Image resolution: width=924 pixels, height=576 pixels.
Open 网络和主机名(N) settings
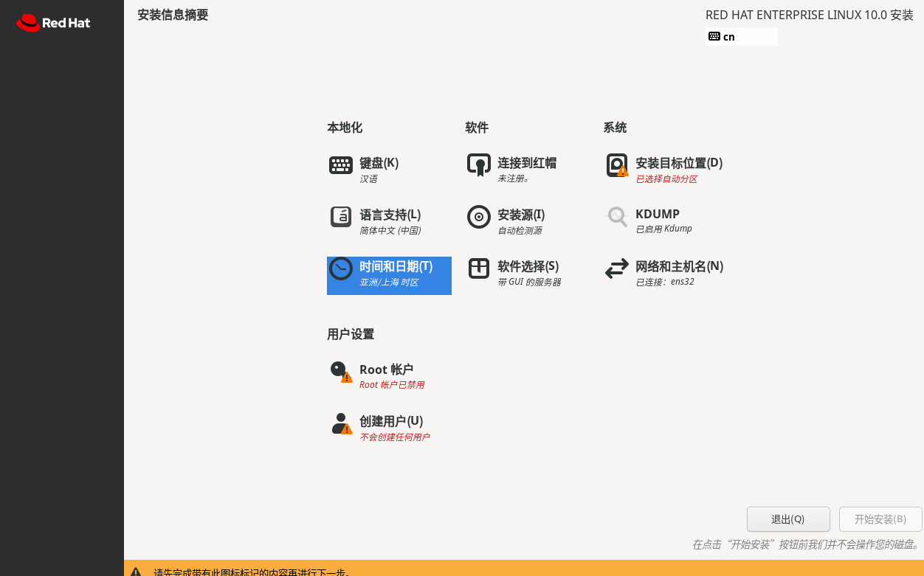point(679,266)
